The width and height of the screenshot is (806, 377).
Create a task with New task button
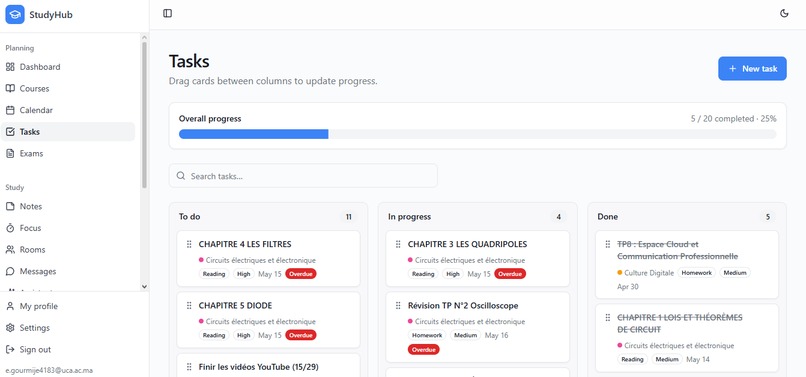tap(752, 68)
